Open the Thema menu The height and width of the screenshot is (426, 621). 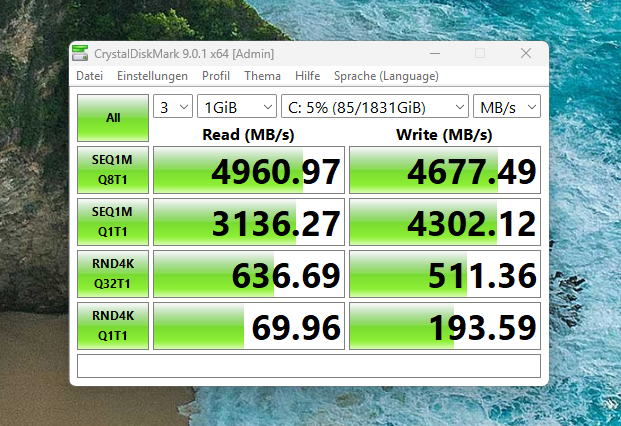click(262, 76)
